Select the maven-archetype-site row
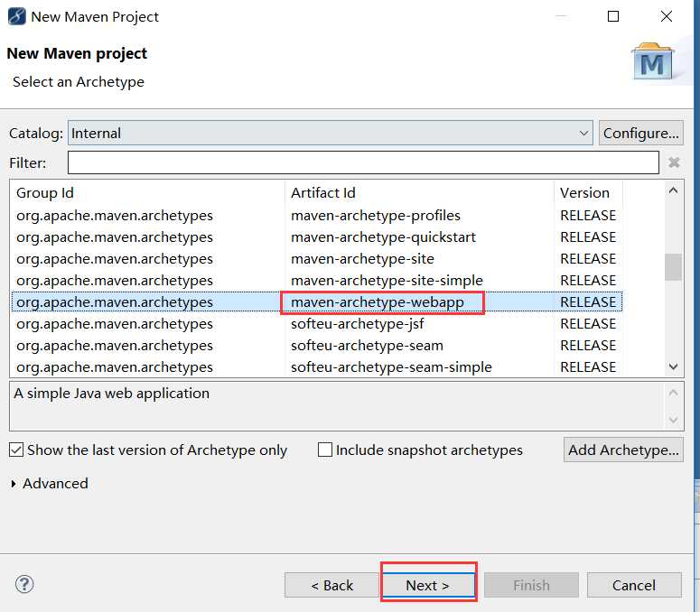 point(316,259)
